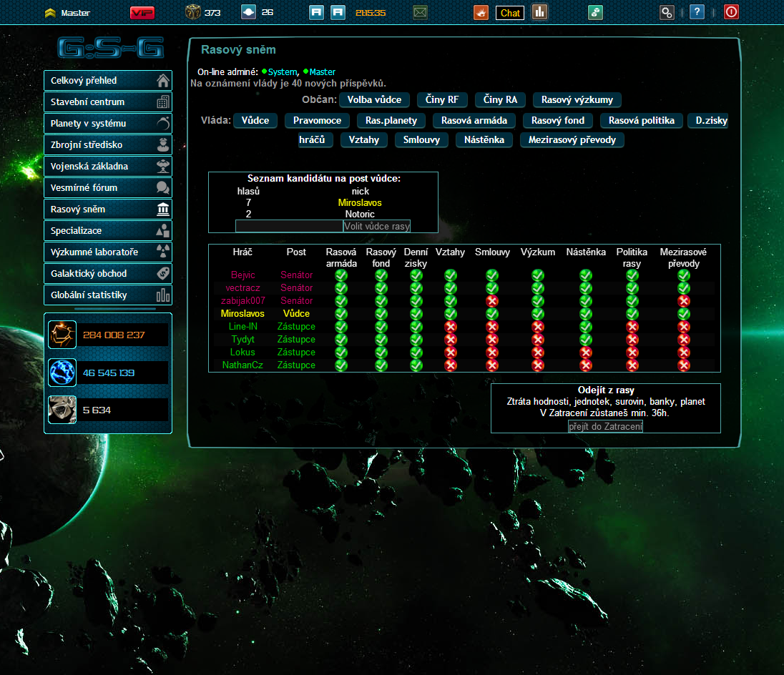Viewport: 784px width, 675px height.
Task: Click the G-S-G game logo
Action: (110, 48)
